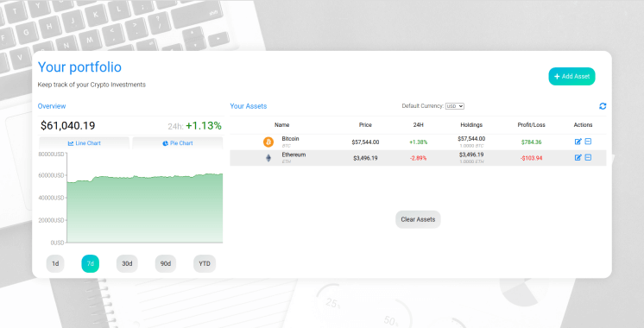Remove the Ethereum asset with minus icon
This screenshot has height=328, width=644.
point(588,157)
